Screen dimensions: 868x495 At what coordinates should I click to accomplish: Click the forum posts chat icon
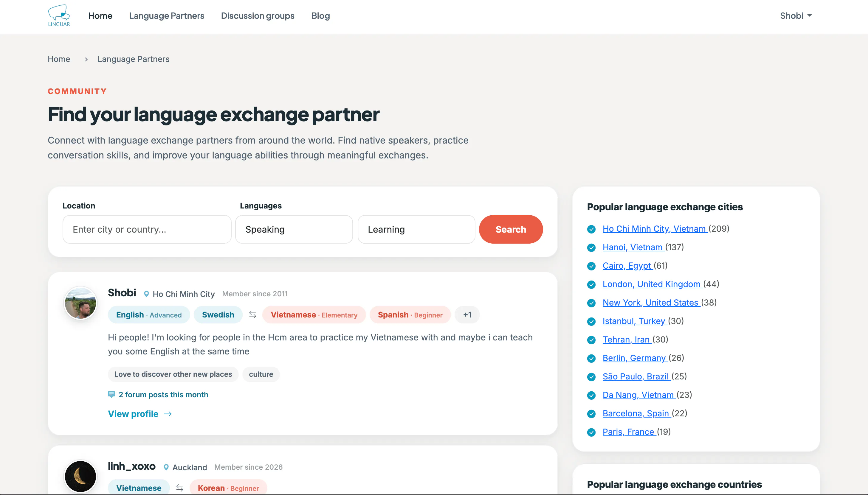(x=111, y=394)
